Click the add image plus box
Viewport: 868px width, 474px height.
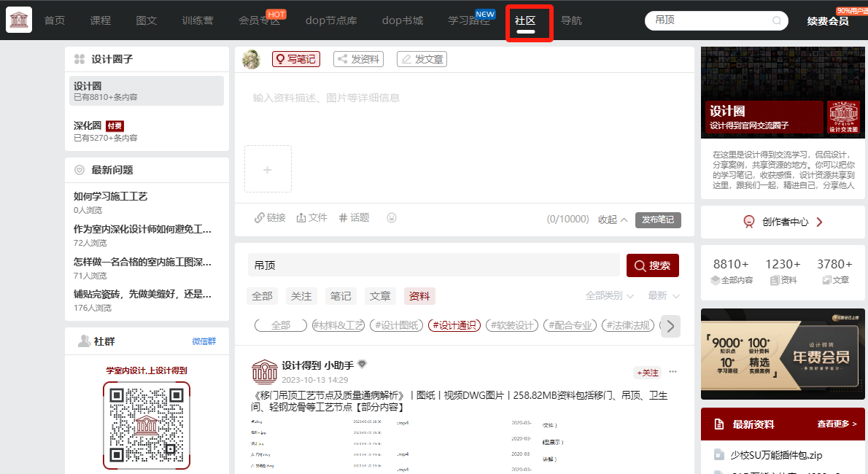click(x=268, y=169)
